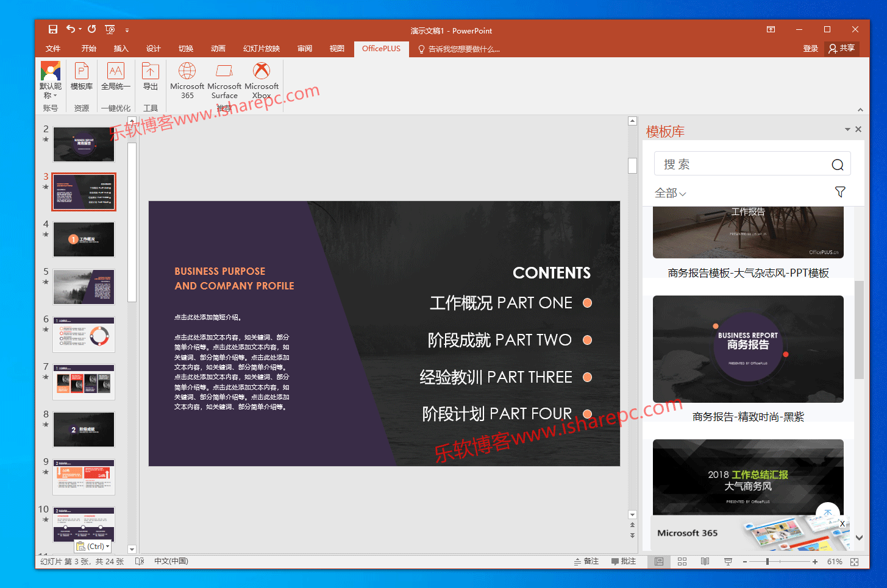Image resolution: width=887 pixels, height=588 pixels.
Task: Open the template filter funnel icon
Action: [x=840, y=192]
